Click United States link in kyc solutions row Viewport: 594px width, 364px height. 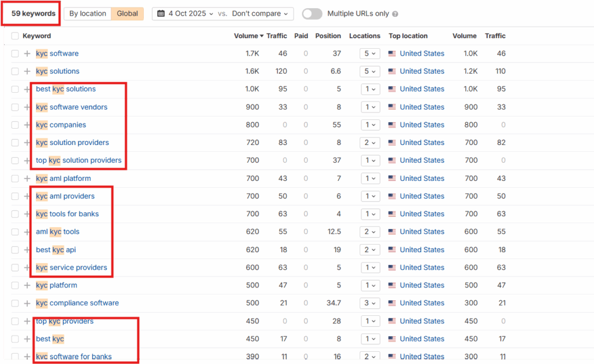(422, 71)
